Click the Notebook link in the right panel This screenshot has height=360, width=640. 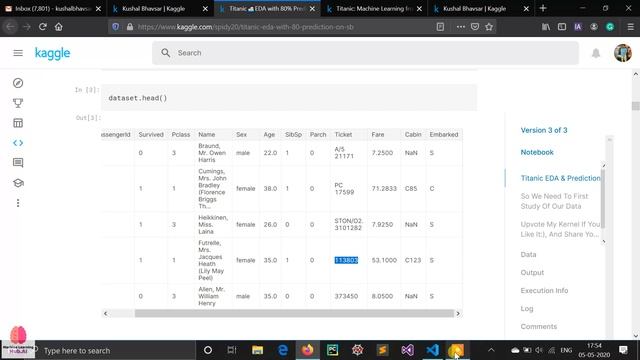[537, 152]
